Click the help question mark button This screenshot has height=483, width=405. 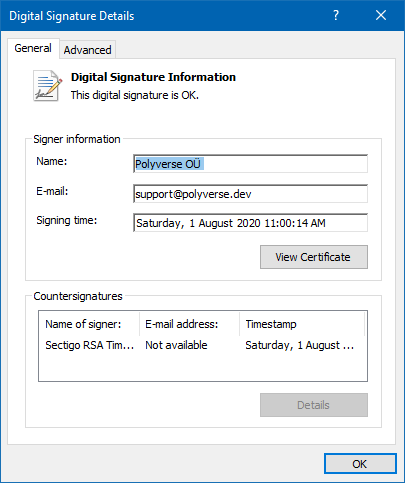336,15
